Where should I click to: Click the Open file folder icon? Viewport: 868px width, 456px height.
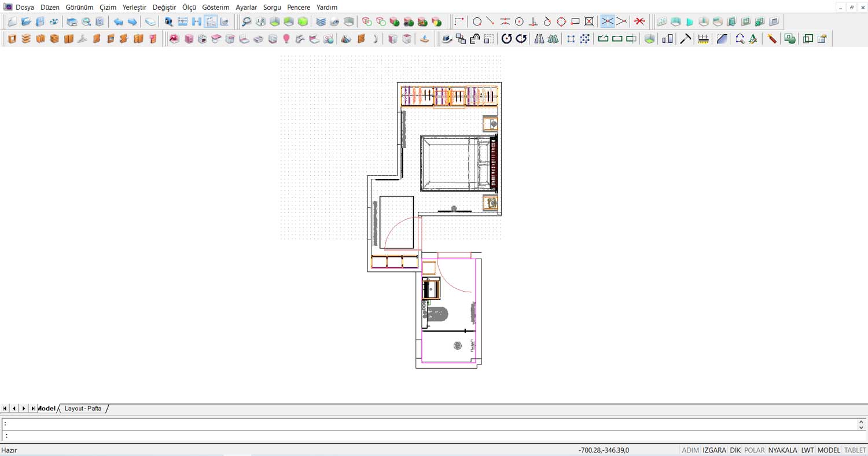(x=26, y=22)
